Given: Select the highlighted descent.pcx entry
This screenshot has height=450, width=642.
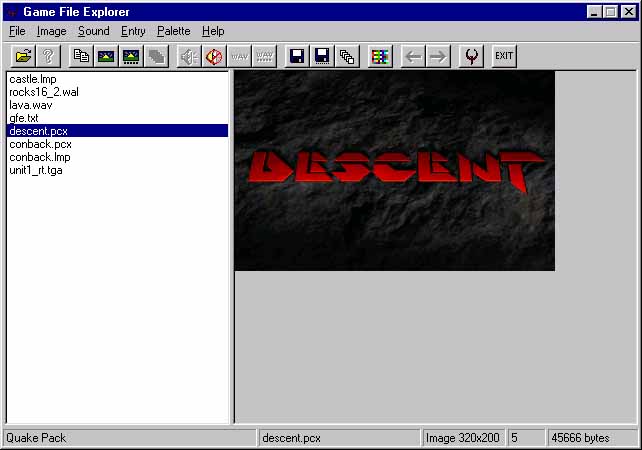Looking at the screenshot, I should pos(118,131).
